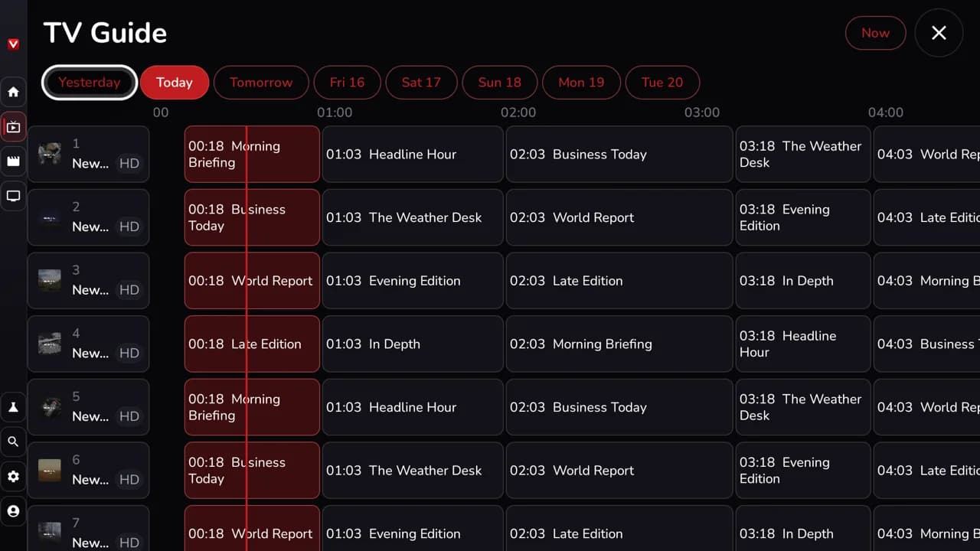Select the Mon 19 day tab
The width and height of the screenshot is (980, 551).
[x=581, y=83]
